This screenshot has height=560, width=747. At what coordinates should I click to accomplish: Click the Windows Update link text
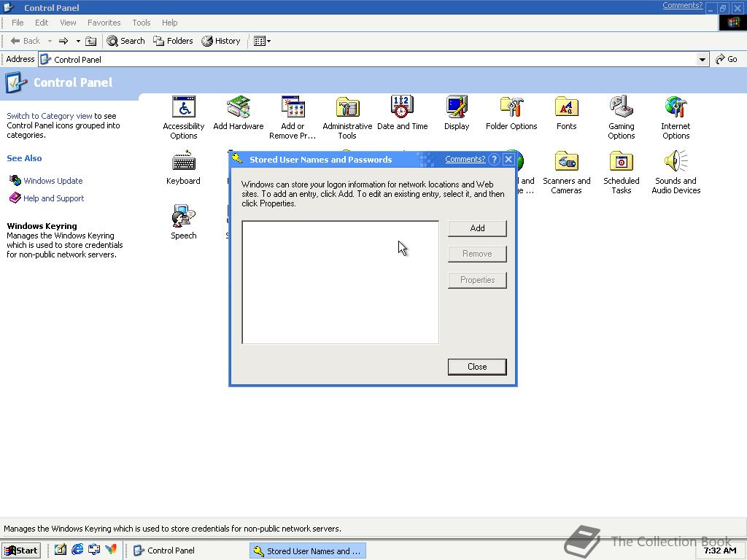coord(53,181)
